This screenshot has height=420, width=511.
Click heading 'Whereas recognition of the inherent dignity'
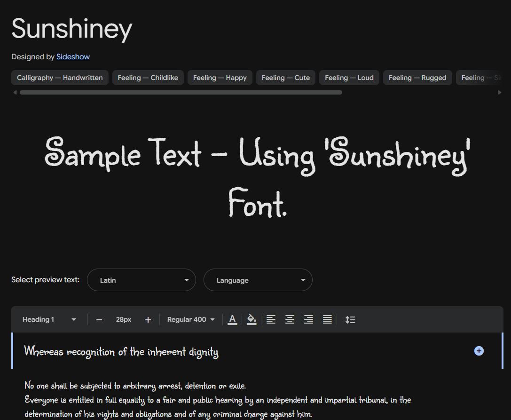pos(121,351)
